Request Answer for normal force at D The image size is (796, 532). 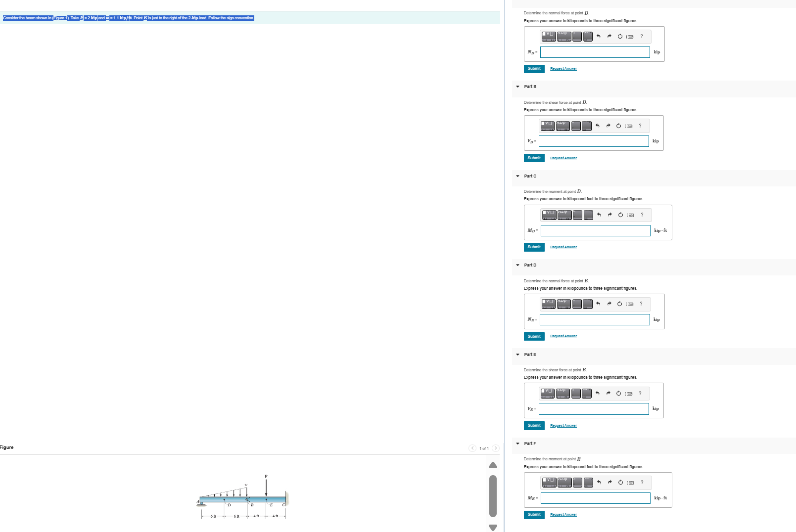click(563, 69)
